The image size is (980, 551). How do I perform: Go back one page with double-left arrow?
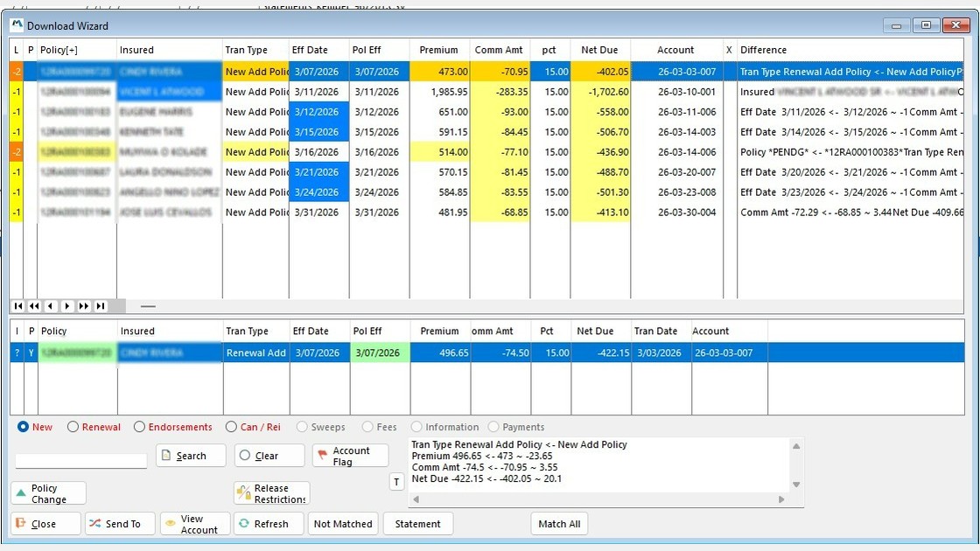pyautogui.click(x=34, y=306)
